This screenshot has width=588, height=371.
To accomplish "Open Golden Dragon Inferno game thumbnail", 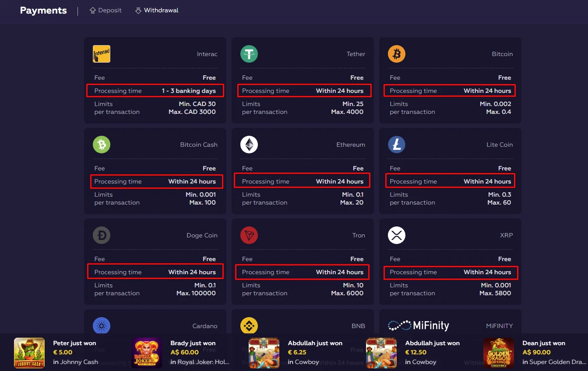I will 499,353.
